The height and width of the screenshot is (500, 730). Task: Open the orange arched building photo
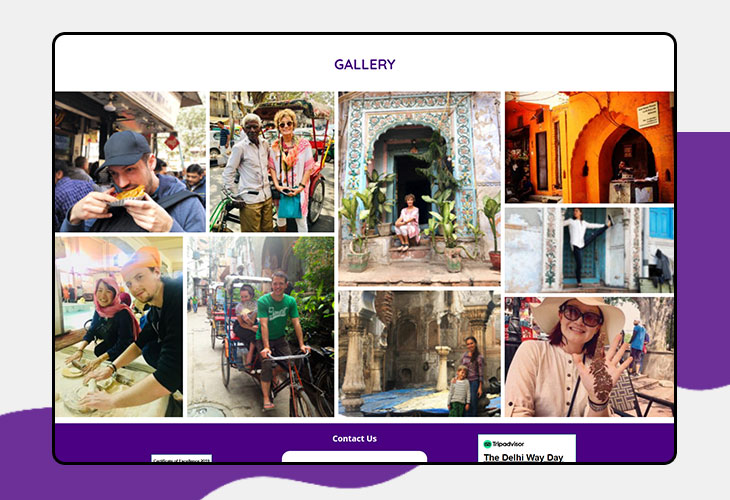point(589,147)
